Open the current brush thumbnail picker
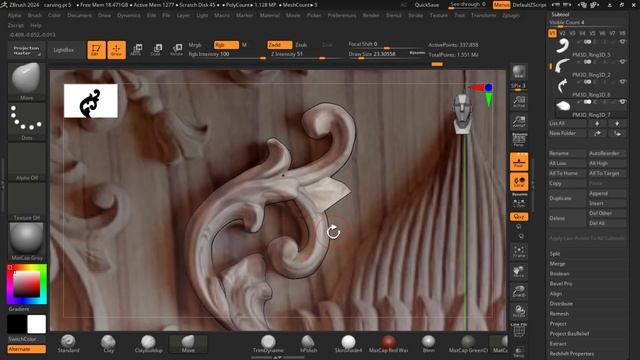Image resolution: width=640 pixels, height=360 pixels. 27,81
